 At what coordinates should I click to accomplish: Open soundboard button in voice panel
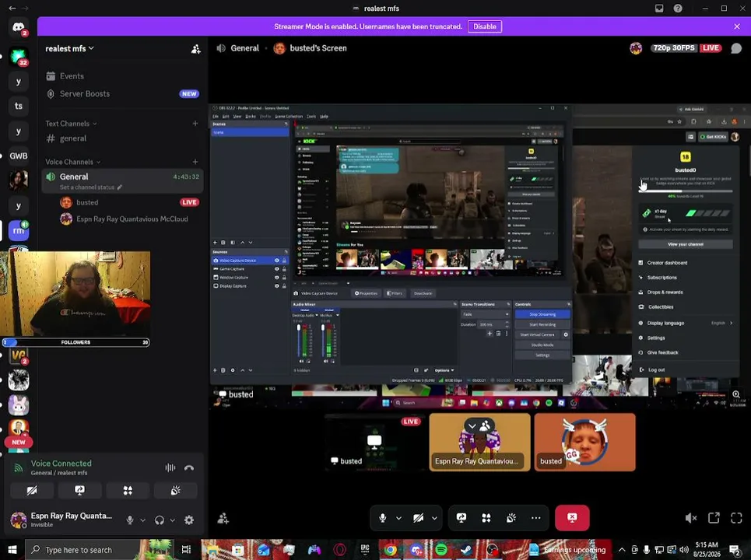click(175, 491)
